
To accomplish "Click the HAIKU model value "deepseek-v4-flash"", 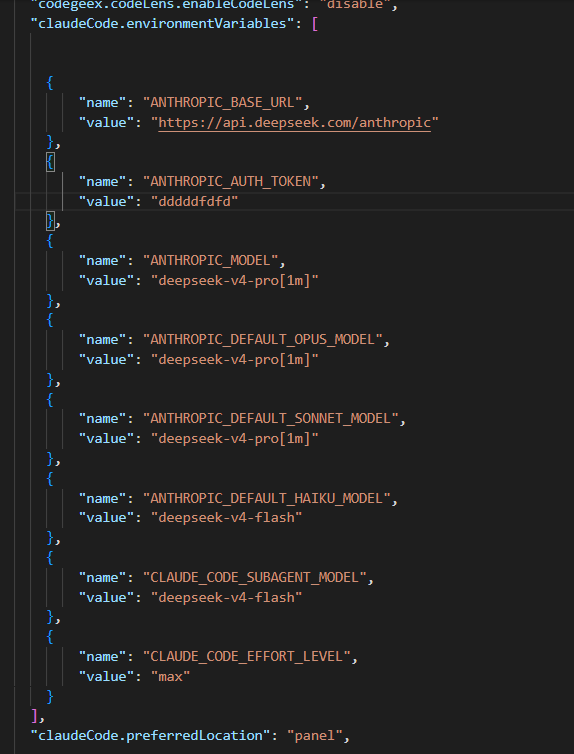I will pos(226,517).
